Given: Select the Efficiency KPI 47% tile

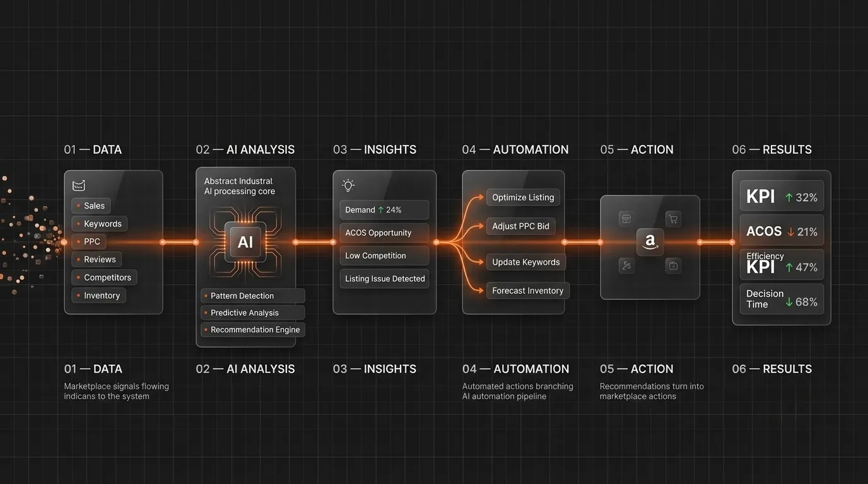Looking at the screenshot, I should tap(782, 265).
